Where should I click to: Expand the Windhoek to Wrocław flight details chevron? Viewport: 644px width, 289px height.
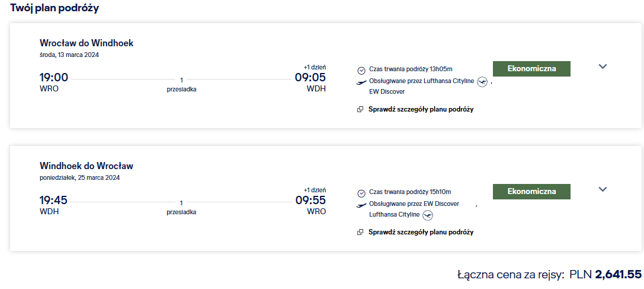pyautogui.click(x=603, y=189)
